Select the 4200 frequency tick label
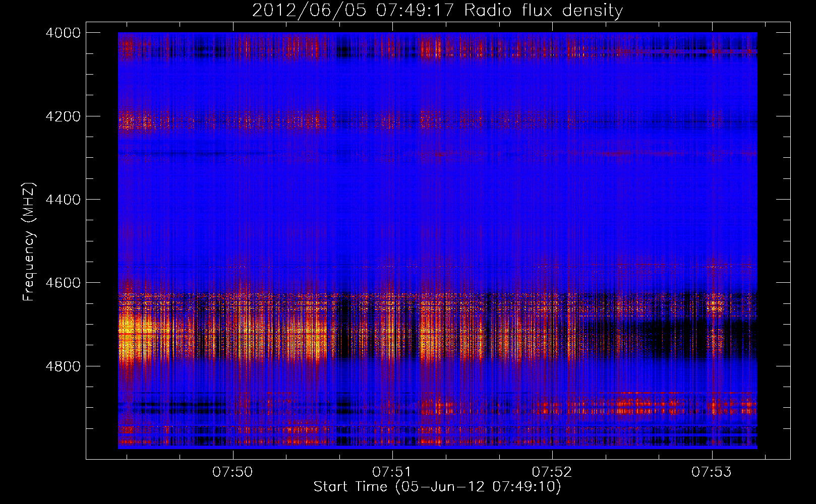The width and height of the screenshot is (816, 504). 63,116
